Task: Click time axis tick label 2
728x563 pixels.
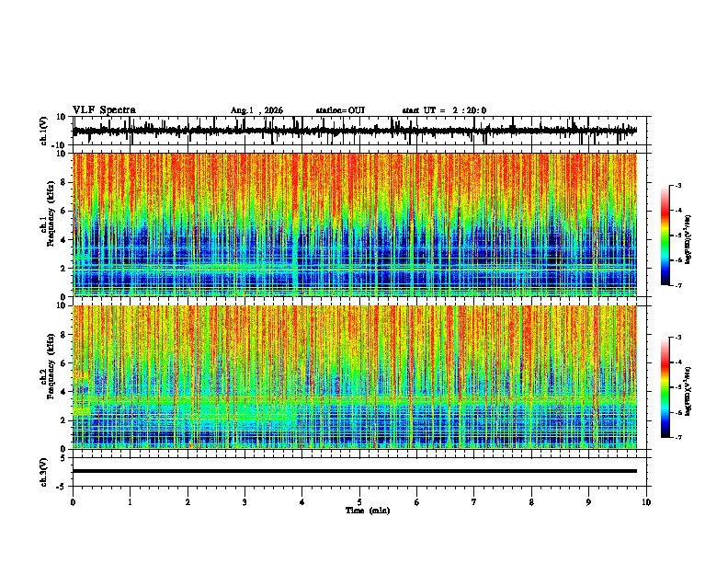Action: [188, 502]
